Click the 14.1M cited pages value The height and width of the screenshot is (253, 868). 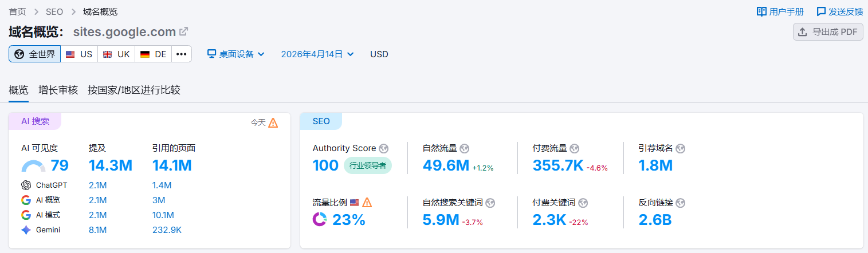pyautogui.click(x=172, y=165)
